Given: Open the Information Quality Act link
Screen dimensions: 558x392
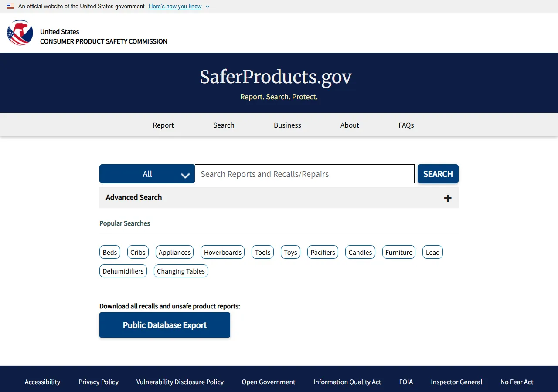Looking at the screenshot, I should click(x=347, y=382).
